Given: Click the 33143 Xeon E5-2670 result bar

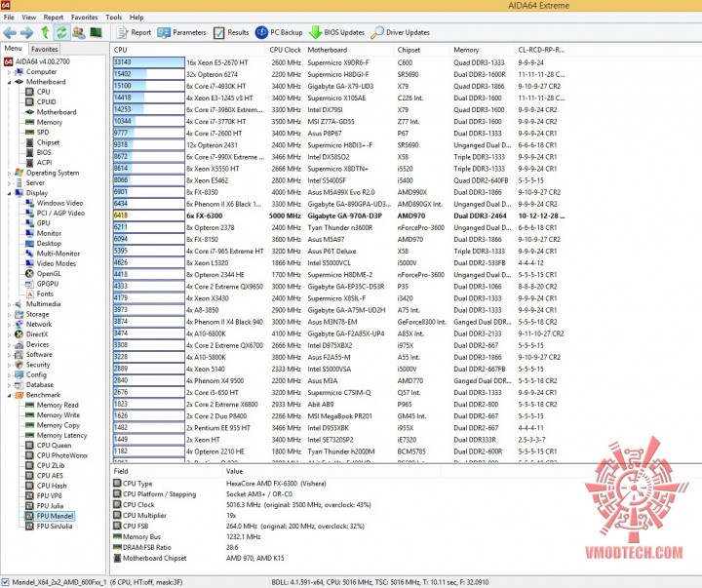Looking at the screenshot, I should [x=148, y=62].
